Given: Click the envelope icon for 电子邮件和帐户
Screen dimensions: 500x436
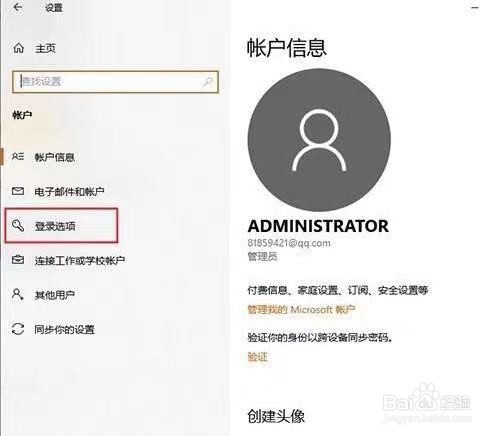Looking at the screenshot, I should coord(18,191).
